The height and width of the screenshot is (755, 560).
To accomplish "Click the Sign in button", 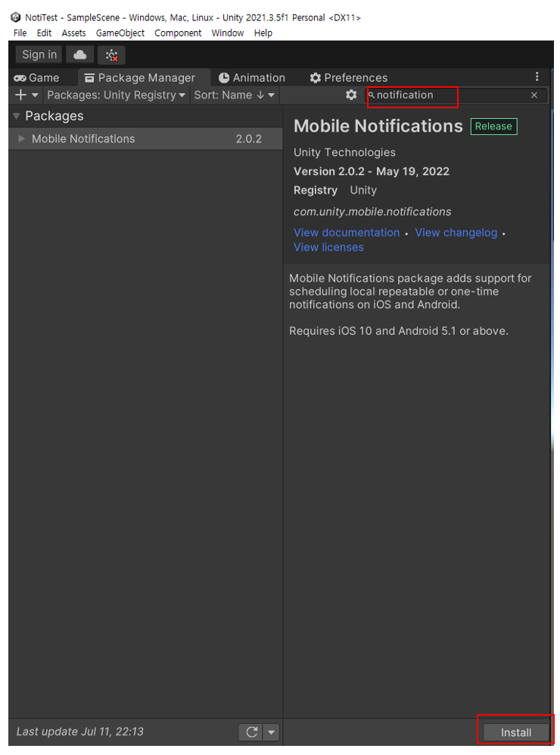I will 39,55.
